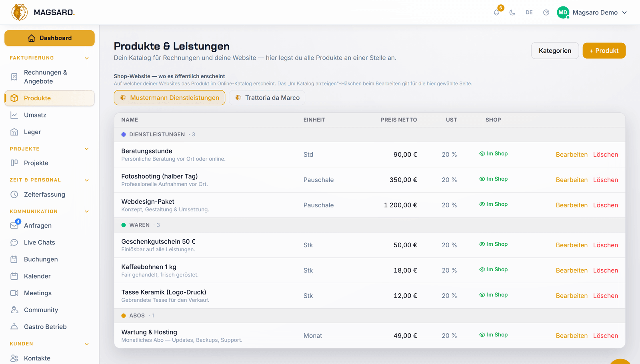Image resolution: width=640 pixels, height=364 pixels.
Task: Click the Live Chats bubble icon
Action: point(14,243)
